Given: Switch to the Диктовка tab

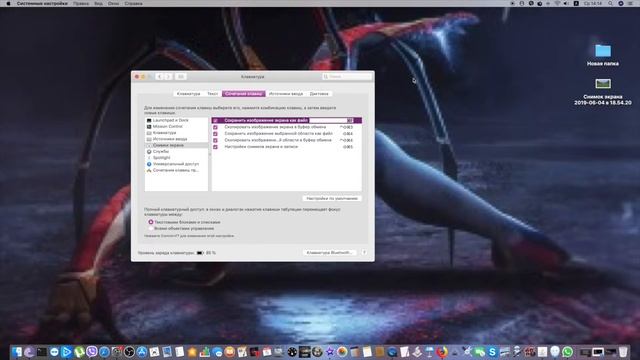Looking at the screenshot, I should [x=319, y=93].
